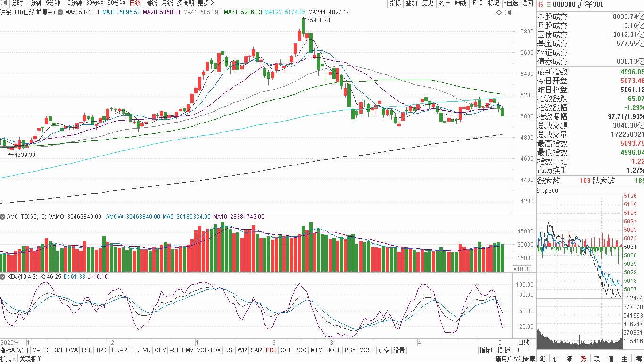The height and width of the screenshot is (362, 644).
Task: Switch to the FSL indicator
Action: tap(87, 350)
